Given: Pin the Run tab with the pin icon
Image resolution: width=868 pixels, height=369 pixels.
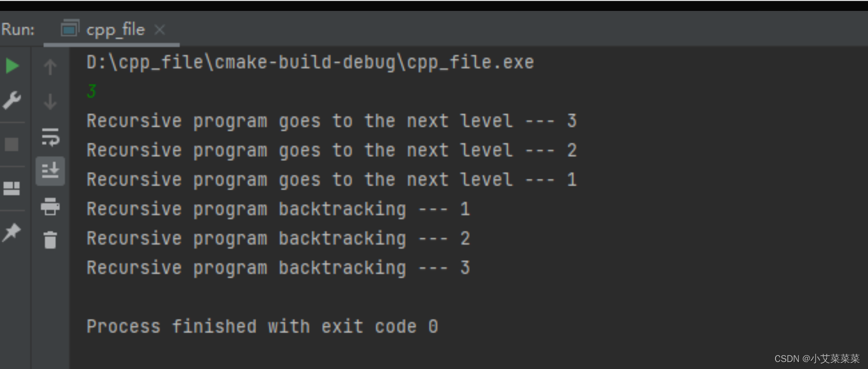Looking at the screenshot, I should [x=12, y=232].
